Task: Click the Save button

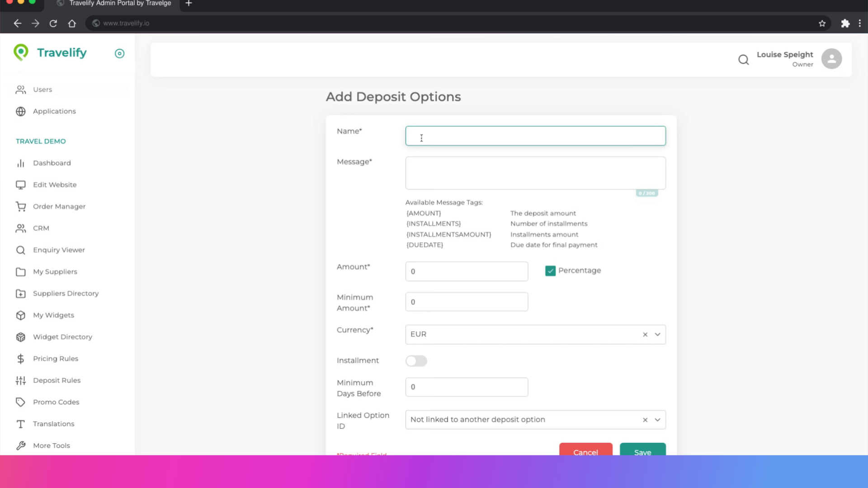Action: pyautogui.click(x=642, y=452)
